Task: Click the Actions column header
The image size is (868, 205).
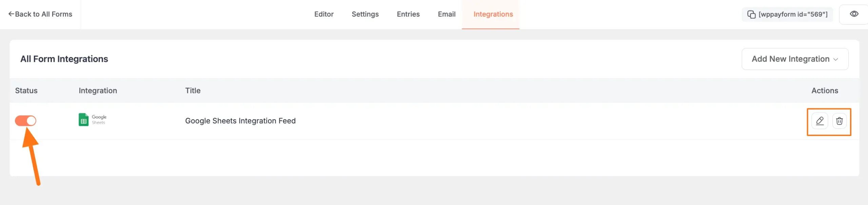Action: click(825, 91)
